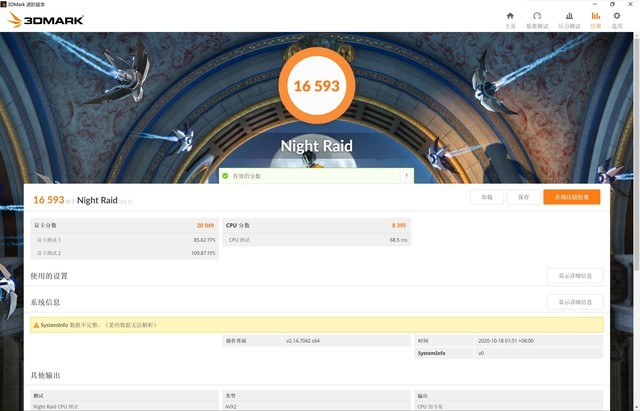Click the 16 593 score circle
The width and height of the screenshot is (640, 411).
pos(317,85)
